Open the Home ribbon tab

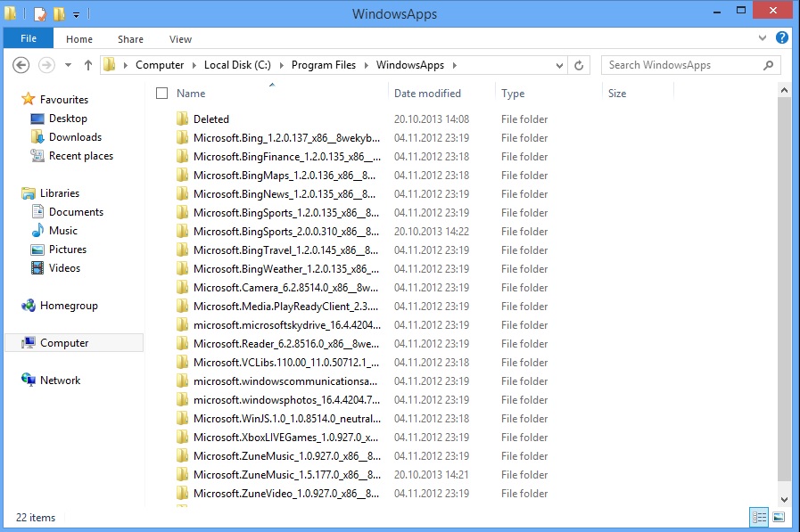pyautogui.click(x=79, y=39)
